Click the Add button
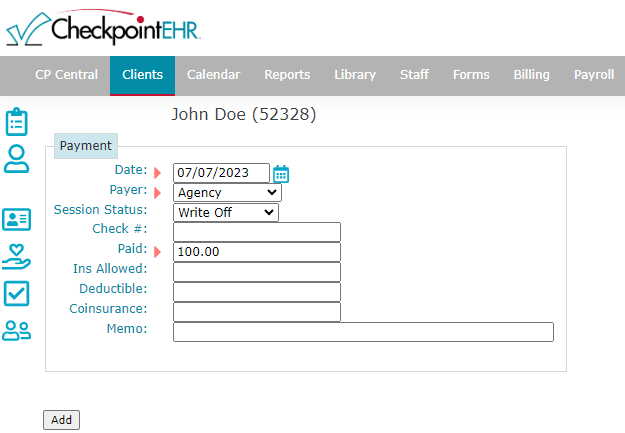This screenshot has width=625, height=433. click(x=61, y=420)
